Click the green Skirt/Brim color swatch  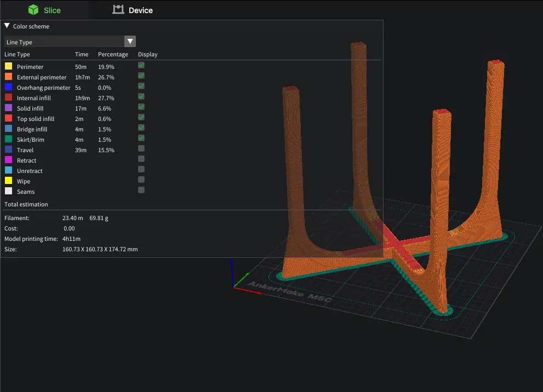(9, 139)
